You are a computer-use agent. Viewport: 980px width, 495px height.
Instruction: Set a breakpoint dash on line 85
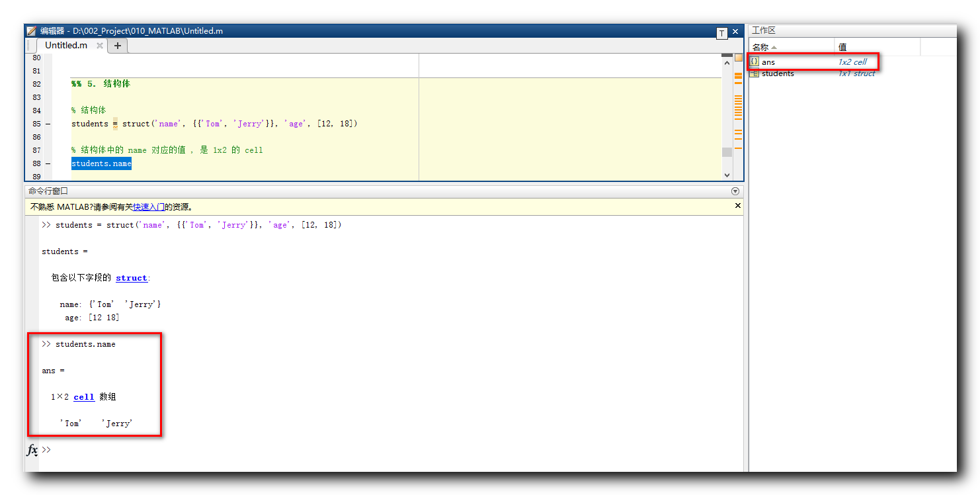point(48,124)
